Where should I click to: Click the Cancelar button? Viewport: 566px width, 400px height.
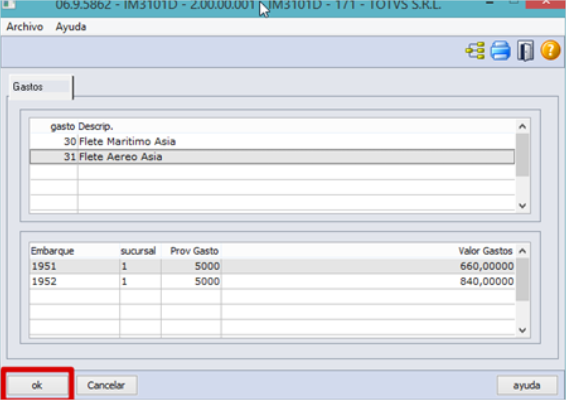tap(106, 385)
